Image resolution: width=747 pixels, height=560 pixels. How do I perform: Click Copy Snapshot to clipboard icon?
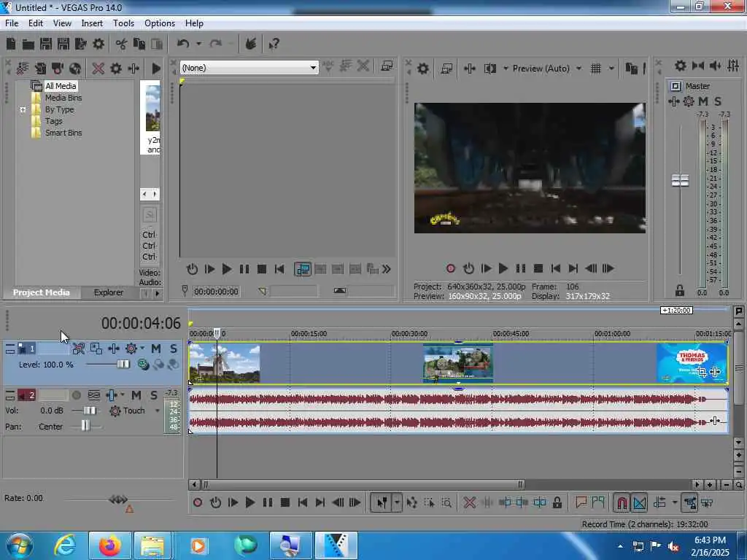(x=631, y=69)
